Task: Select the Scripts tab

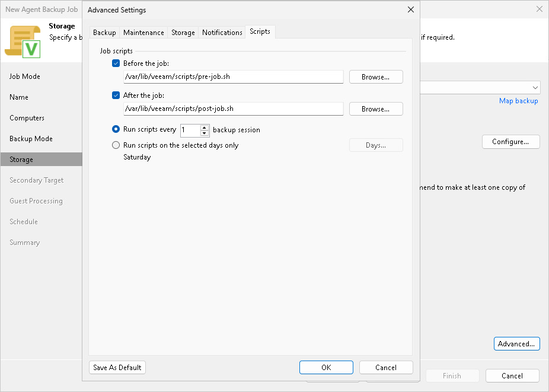Action: coord(260,31)
